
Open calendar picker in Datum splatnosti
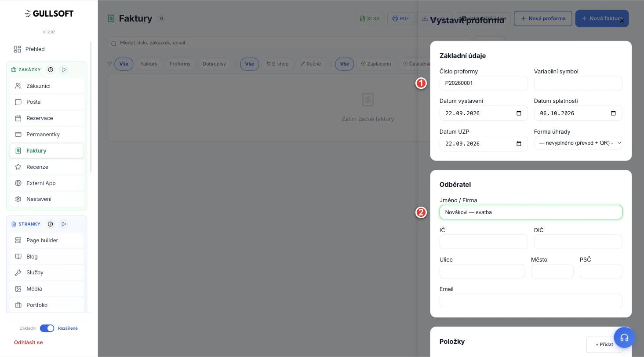tap(614, 113)
